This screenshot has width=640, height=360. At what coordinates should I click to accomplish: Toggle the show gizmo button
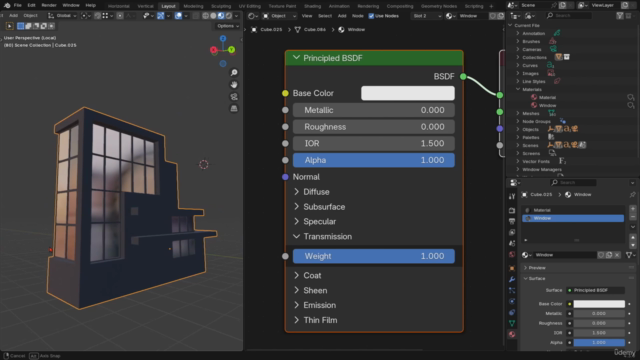[160, 16]
